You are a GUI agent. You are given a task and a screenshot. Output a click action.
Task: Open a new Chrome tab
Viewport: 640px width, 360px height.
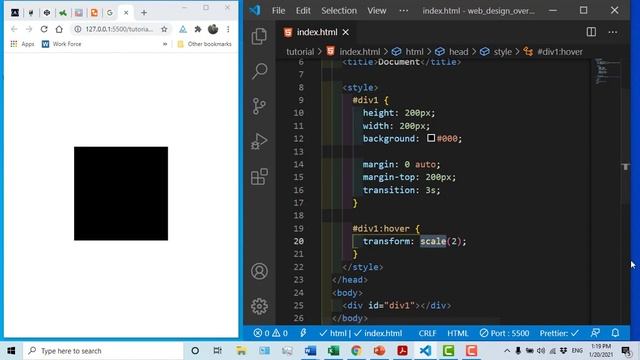[x=144, y=13]
